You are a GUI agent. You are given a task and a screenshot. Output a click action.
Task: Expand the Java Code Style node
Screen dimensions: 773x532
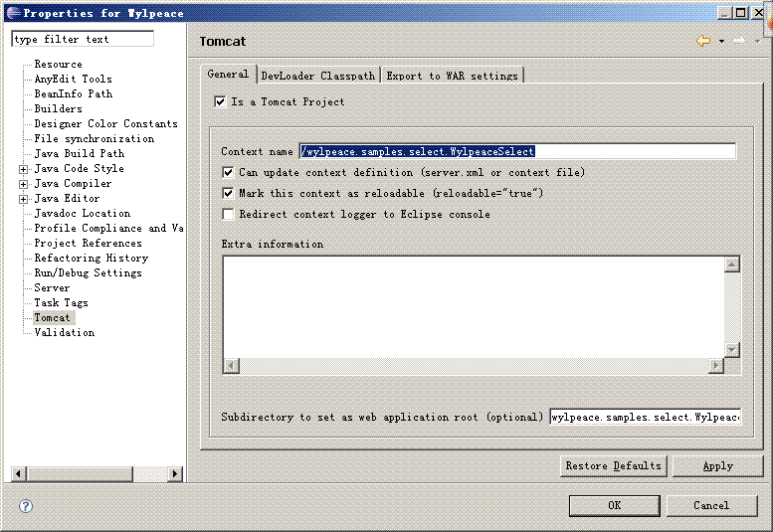tap(23, 169)
